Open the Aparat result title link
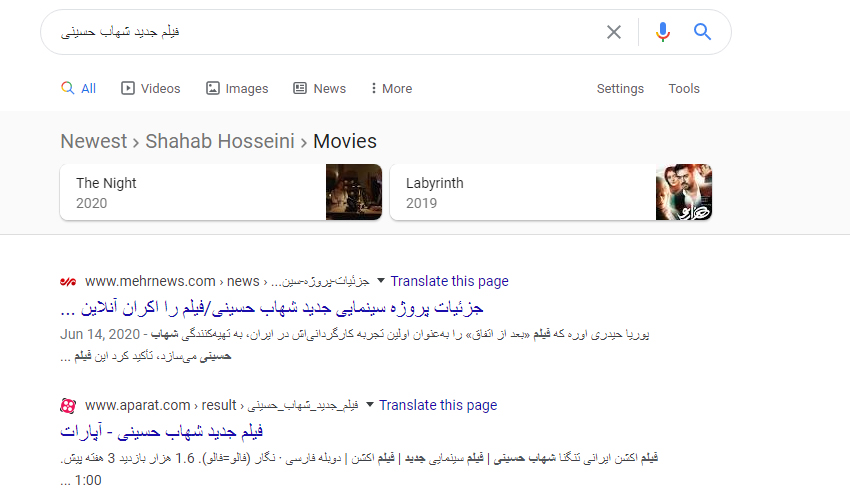850x500 pixels. (162, 432)
